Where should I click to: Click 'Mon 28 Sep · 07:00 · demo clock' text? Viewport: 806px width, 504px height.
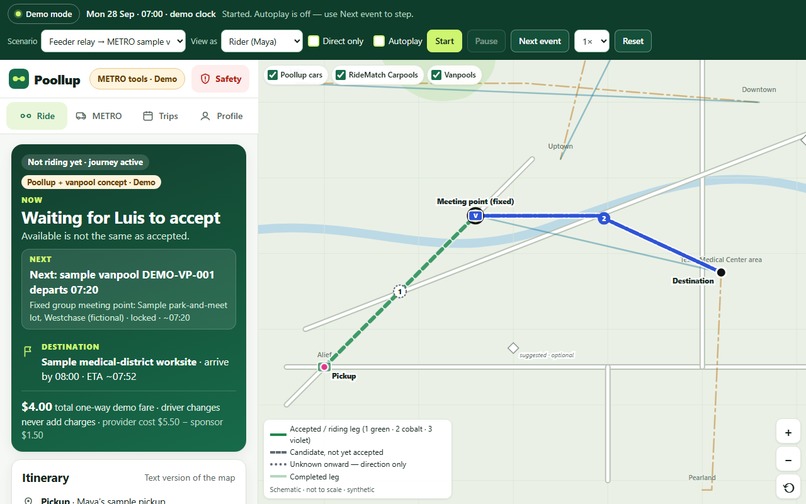pyautogui.click(x=151, y=14)
